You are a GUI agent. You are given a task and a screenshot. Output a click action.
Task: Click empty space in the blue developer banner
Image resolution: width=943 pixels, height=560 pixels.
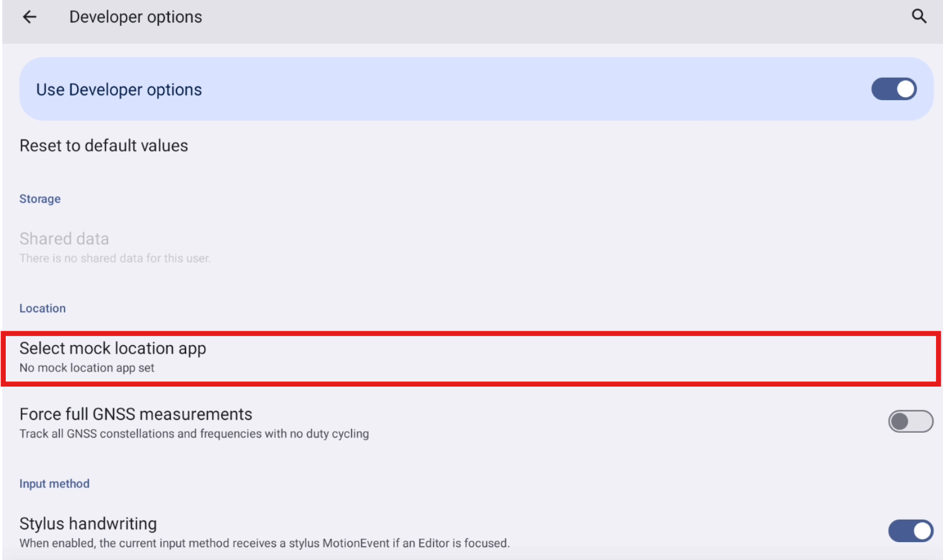click(519, 89)
